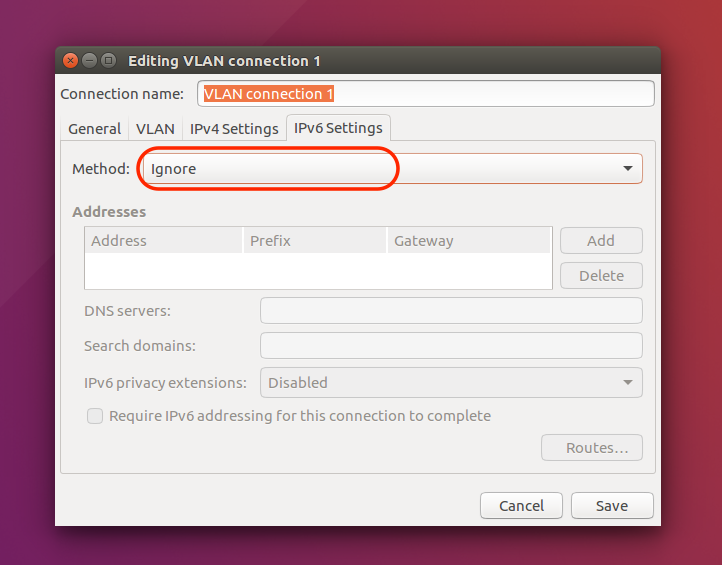Click the Prefix column header
The height and width of the screenshot is (565, 722).
[315, 240]
